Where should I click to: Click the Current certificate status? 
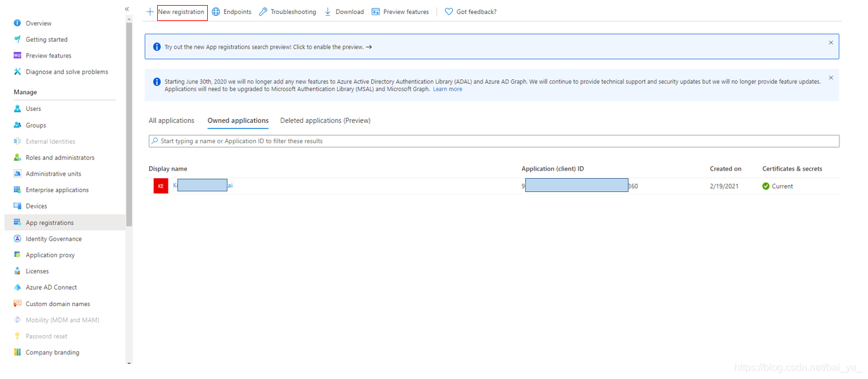782,186
